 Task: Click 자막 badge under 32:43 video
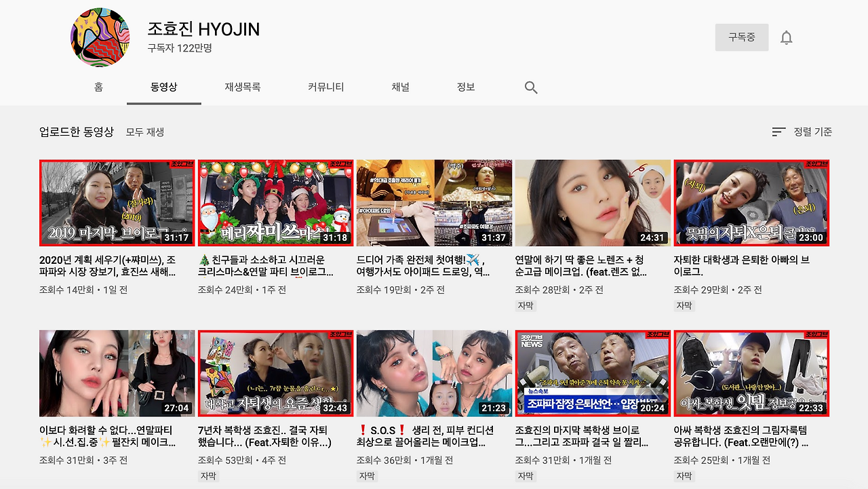pyautogui.click(x=208, y=476)
